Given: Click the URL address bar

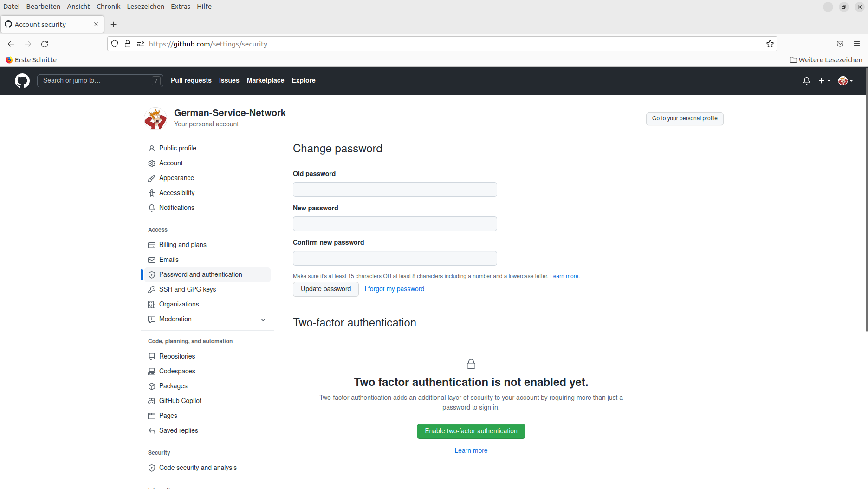Looking at the screenshot, I should pyautogui.click(x=442, y=44).
